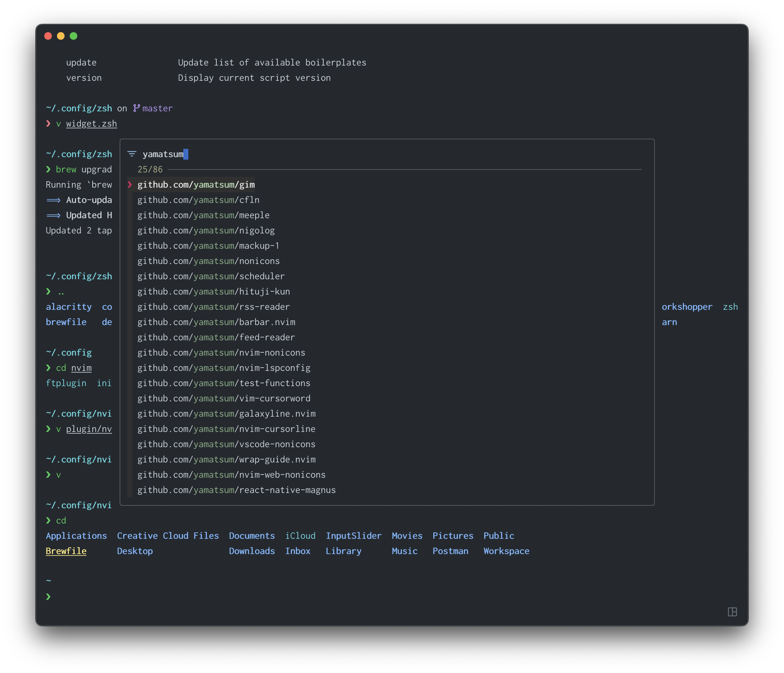Click the Workspace directory name
This screenshot has width=784, height=673.
(506, 551)
